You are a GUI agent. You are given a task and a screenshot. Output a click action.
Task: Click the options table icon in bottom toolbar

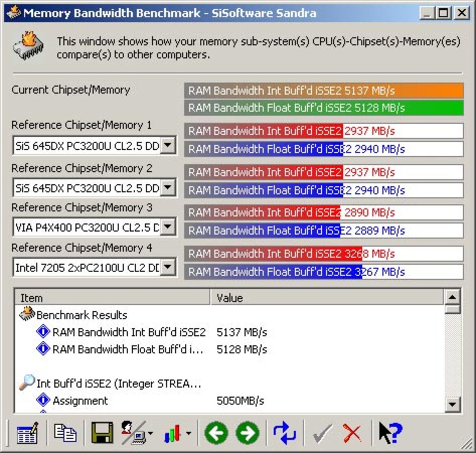click(27, 433)
